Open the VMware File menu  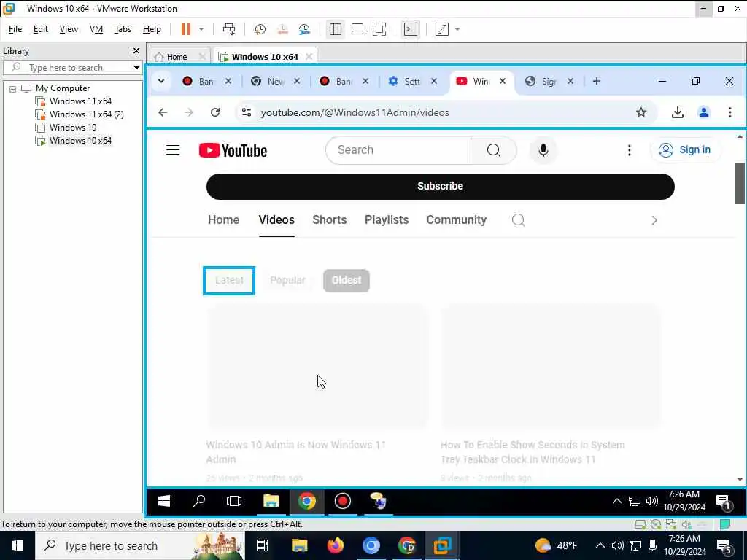pos(15,29)
